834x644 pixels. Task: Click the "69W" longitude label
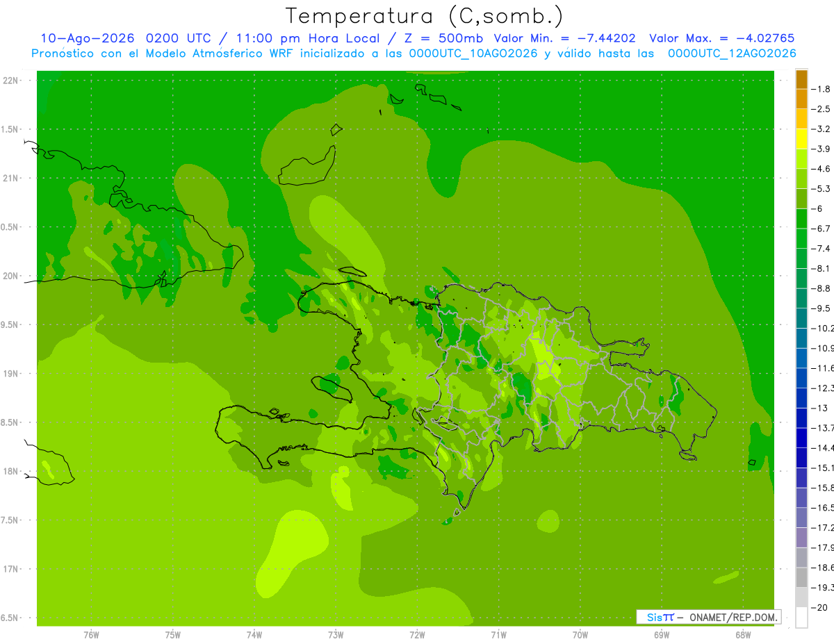click(662, 635)
